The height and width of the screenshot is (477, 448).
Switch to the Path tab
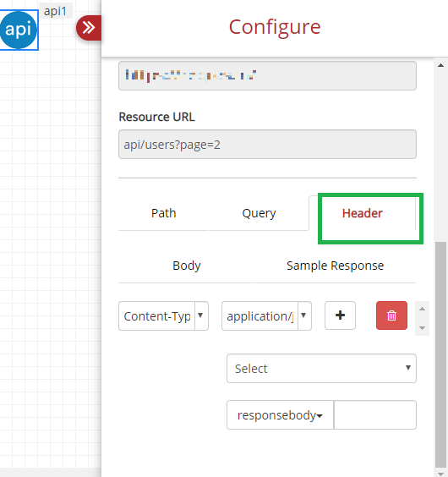tap(164, 213)
